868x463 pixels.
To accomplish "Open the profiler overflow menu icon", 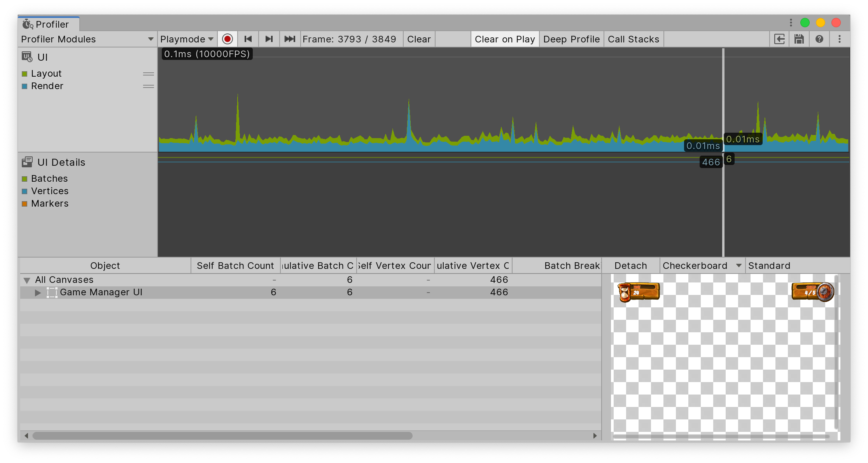I will tap(840, 39).
